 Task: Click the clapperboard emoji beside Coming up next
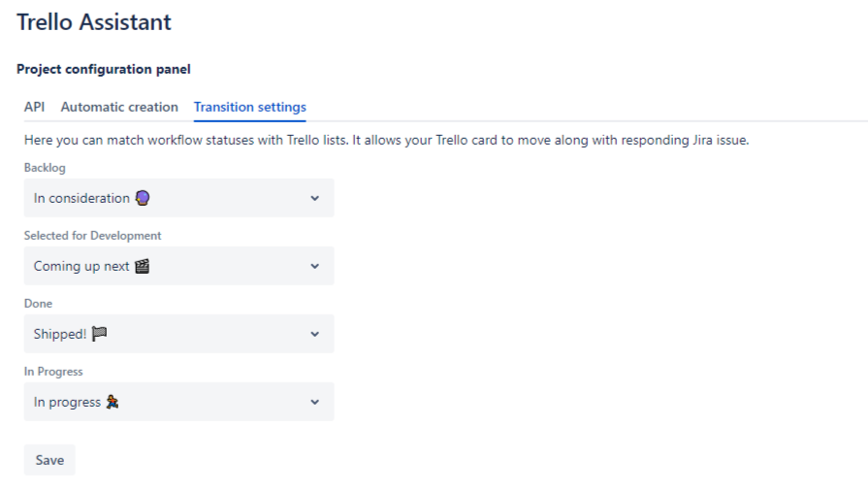(142, 266)
